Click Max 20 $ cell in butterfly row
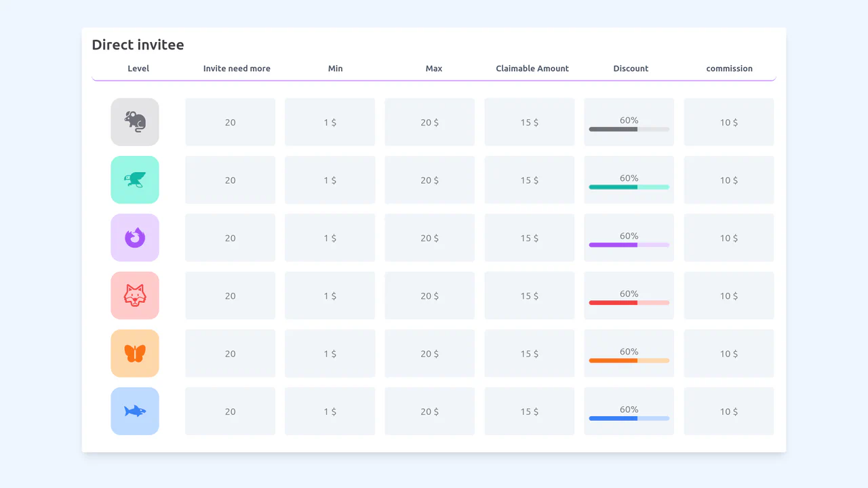This screenshot has width=868, height=488. [x=430, y=353]
